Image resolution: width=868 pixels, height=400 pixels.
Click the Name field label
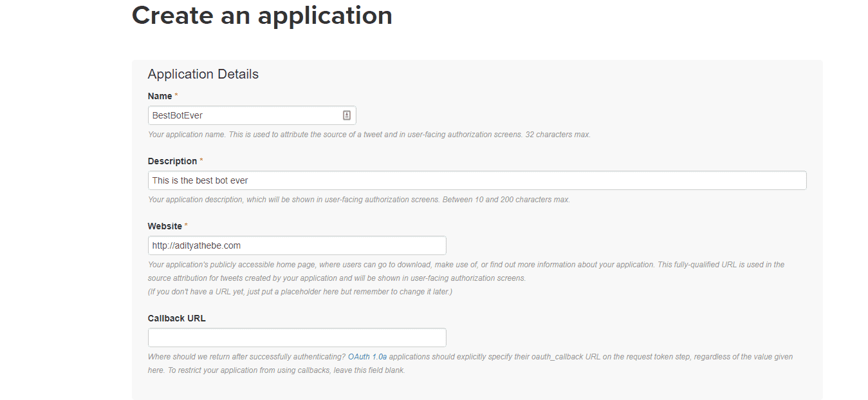pos(160,96)
